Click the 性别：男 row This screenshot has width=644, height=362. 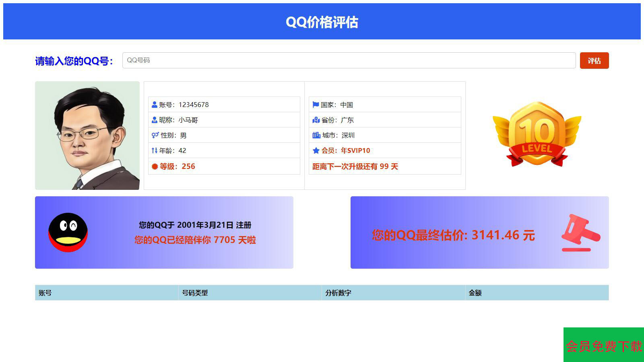pos(224,135)
